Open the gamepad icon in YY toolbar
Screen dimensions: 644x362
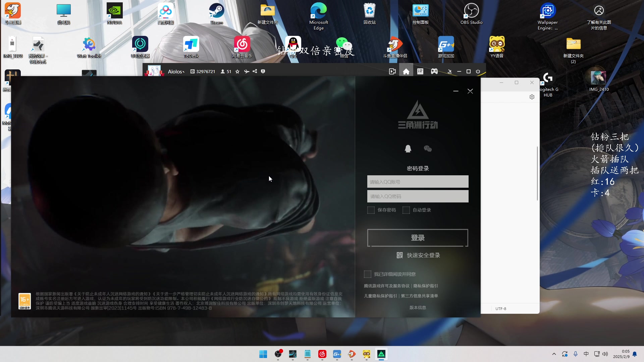pyautogui.click(x=434, y=71)
